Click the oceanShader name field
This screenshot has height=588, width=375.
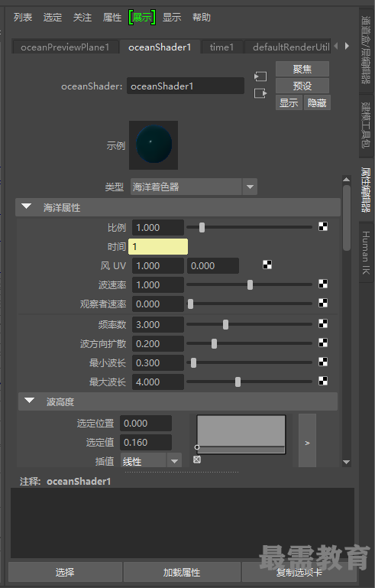pyautogui.click(x=186, y=86)
